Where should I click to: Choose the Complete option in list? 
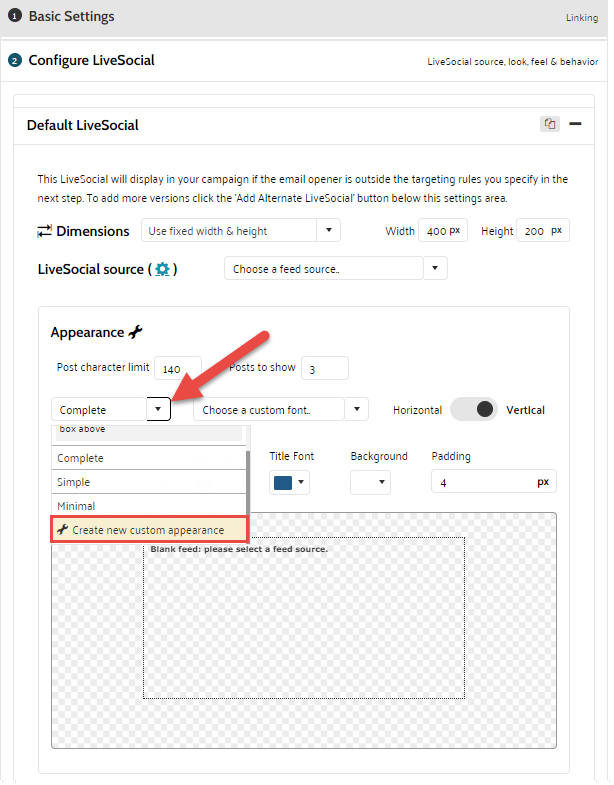pyautogui.click(x=149, y=458)
